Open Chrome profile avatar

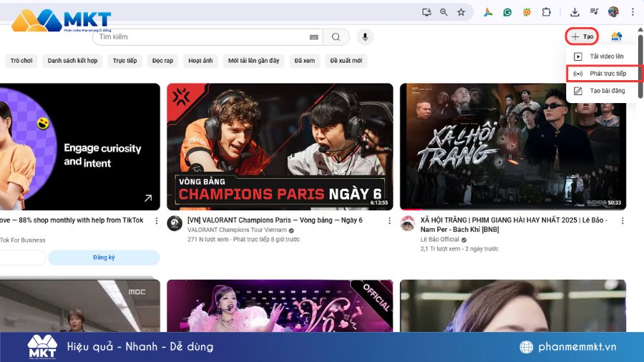tap(613, 12)
